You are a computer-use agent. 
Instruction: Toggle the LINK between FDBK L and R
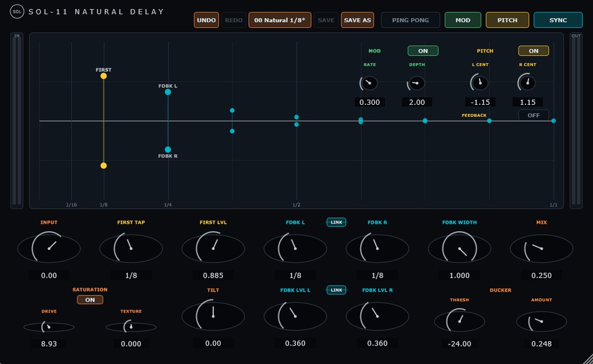(336, 222)
